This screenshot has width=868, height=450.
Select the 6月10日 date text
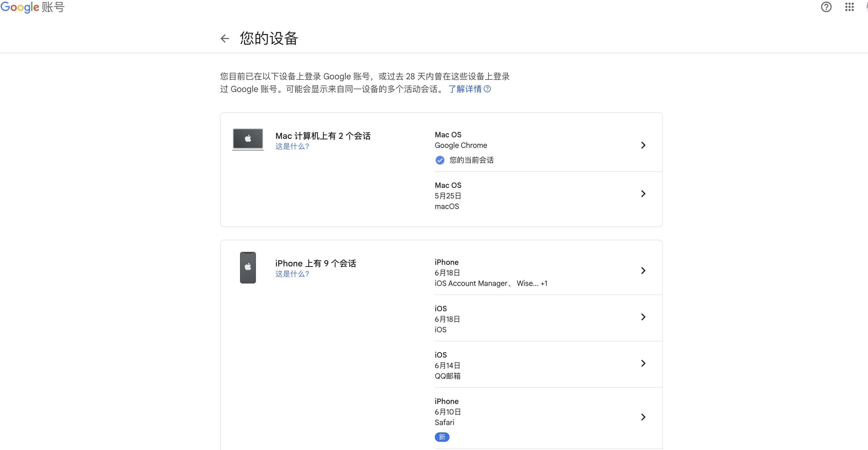[448, 412]
